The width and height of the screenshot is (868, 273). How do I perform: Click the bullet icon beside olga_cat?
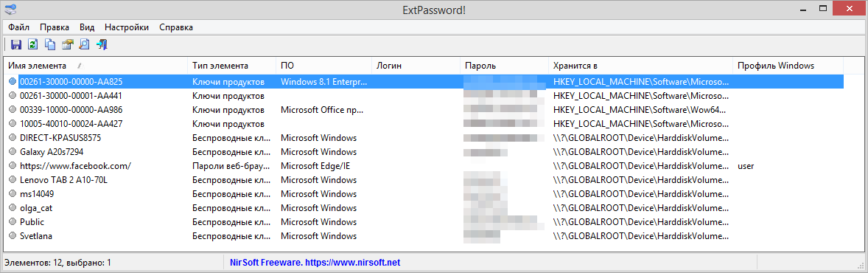[x=13, y=207]
